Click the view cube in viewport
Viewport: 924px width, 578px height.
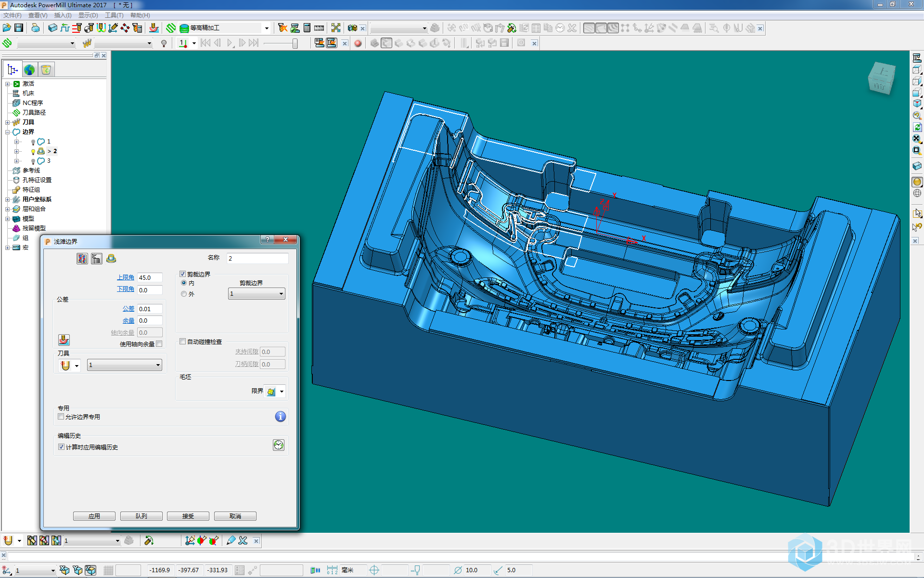coord(881,78)
